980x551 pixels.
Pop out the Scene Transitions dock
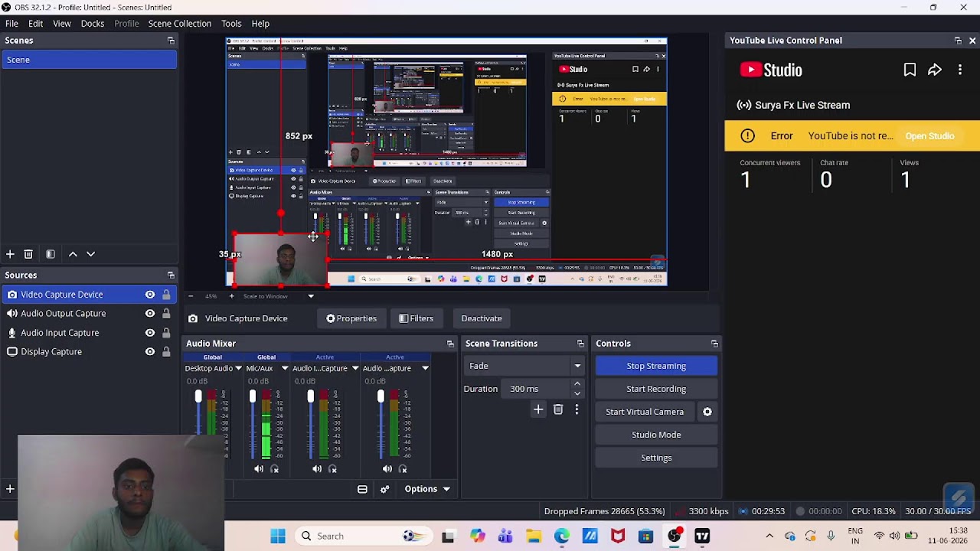(x=580, y=344)
